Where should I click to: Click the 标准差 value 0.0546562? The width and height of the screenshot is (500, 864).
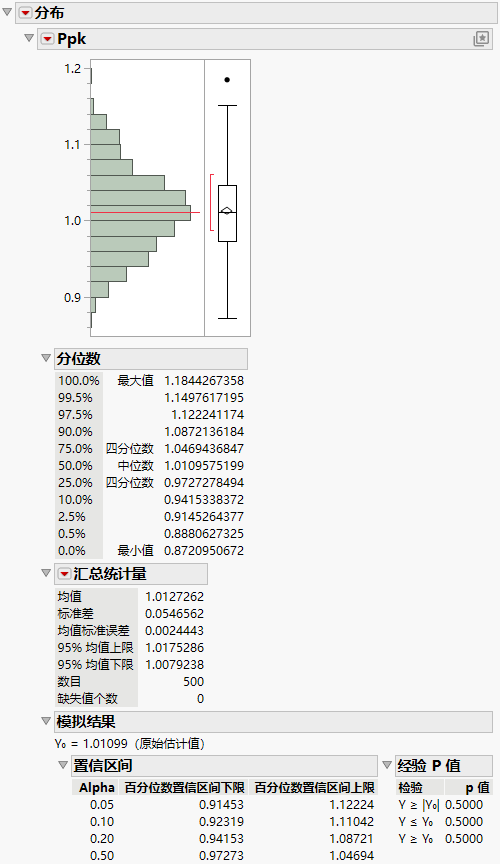pyautogui.click(x=174, y=614)
